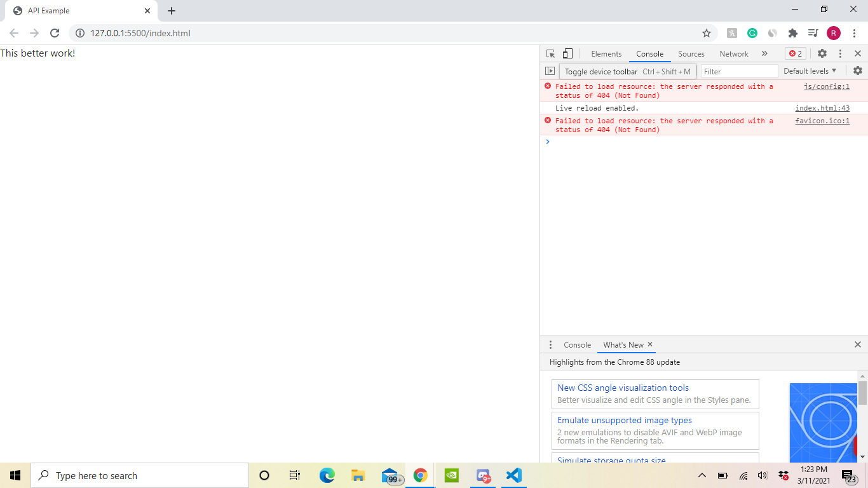This screenshot has width=868, height=488.
Task: Open Task View on the taskbar
Action: pyautogui.click(x=295, y=475)
